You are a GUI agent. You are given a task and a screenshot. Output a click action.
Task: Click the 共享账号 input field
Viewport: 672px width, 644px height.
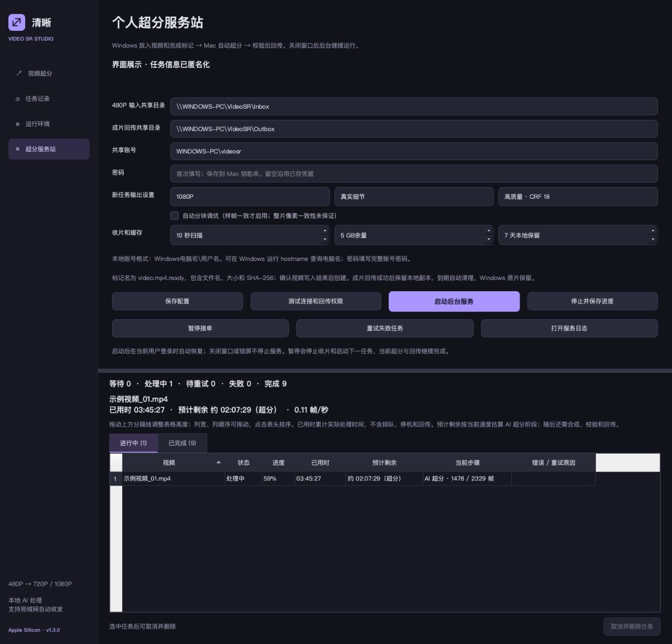coord(414,151)
